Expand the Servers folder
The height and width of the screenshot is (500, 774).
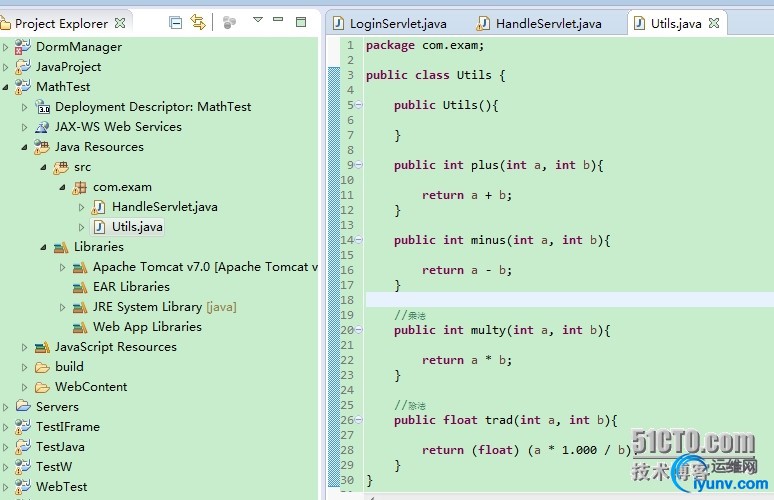click(5, 407)
